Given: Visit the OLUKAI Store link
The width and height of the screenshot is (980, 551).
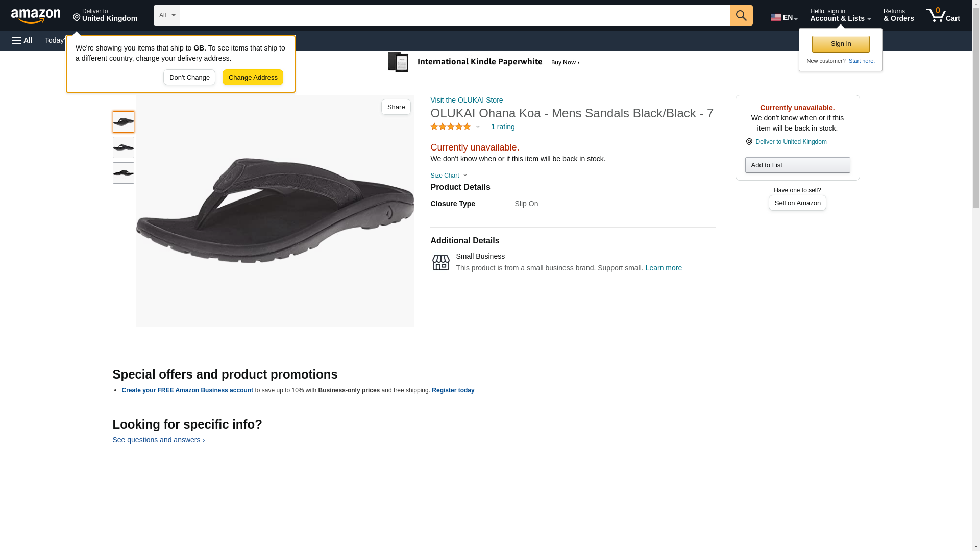Looking at the screenshot, I should [467, 100].
